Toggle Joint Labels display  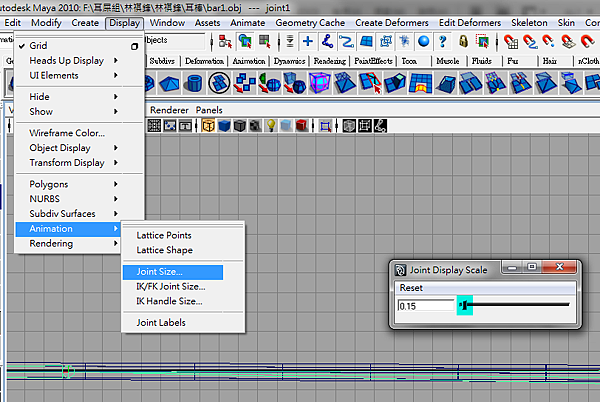pos(161,323)
